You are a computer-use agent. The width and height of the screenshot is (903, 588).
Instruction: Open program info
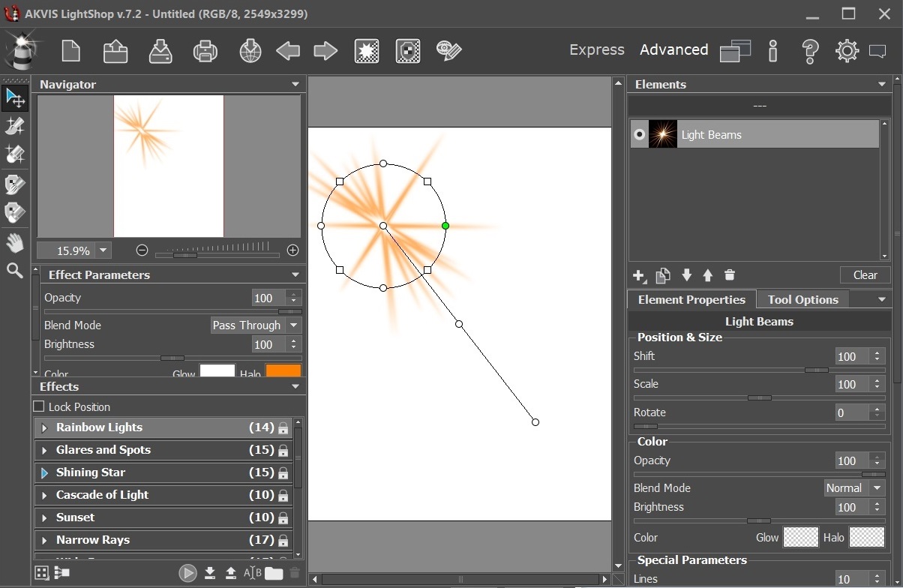[773, 51]
